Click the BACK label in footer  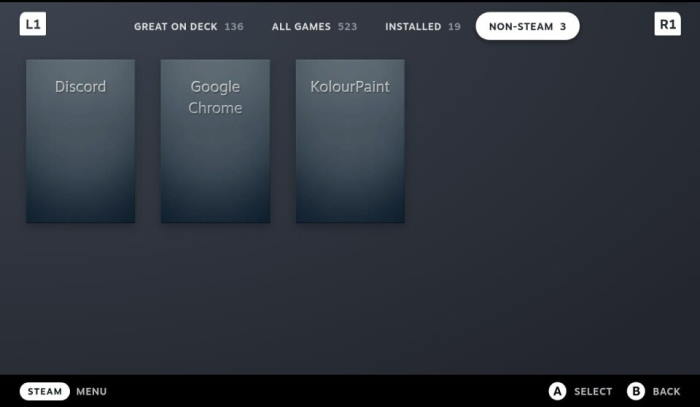[x=666, y=392]
